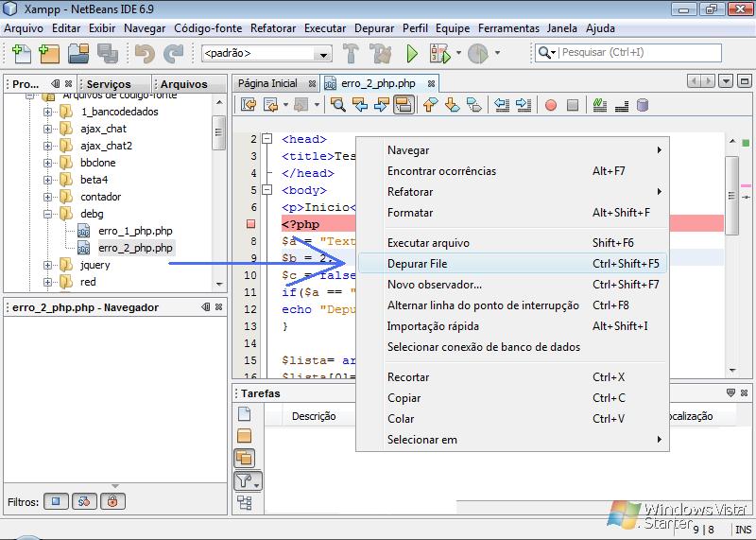The height and width of the screenshot is (540, 756).
Task: Shift line left in editor toolbar
Action: (x=502, y=105)
